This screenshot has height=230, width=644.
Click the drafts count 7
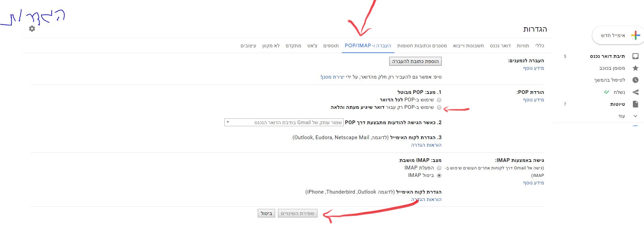tap(565, 104)
